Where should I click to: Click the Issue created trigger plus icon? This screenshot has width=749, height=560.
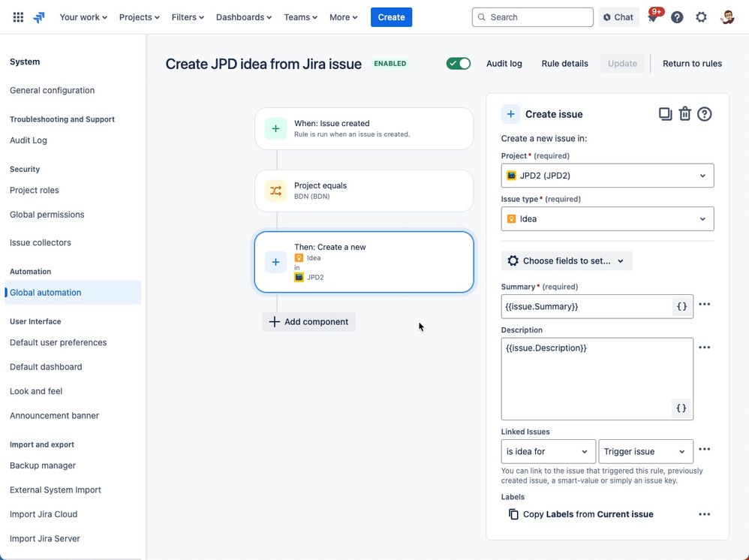[275, 128]
